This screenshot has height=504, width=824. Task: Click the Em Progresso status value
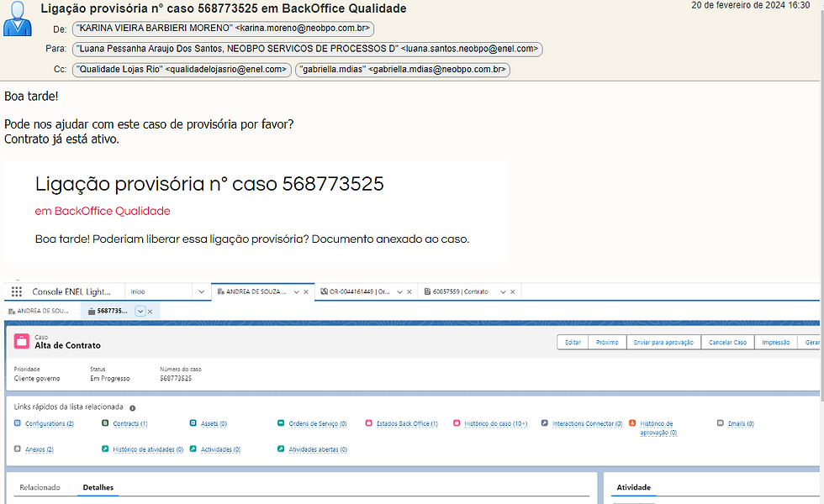(110, 379)
